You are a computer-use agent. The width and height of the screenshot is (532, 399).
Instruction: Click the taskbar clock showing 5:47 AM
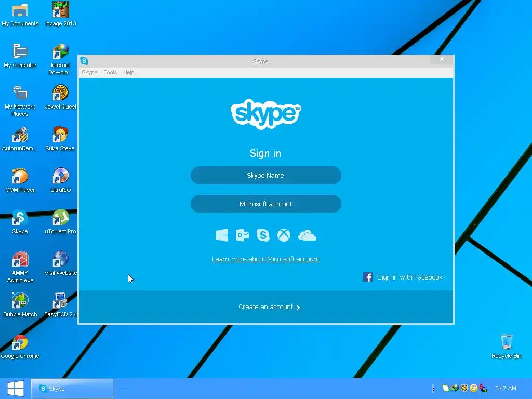pyautogui.click(x=506, y=388)
